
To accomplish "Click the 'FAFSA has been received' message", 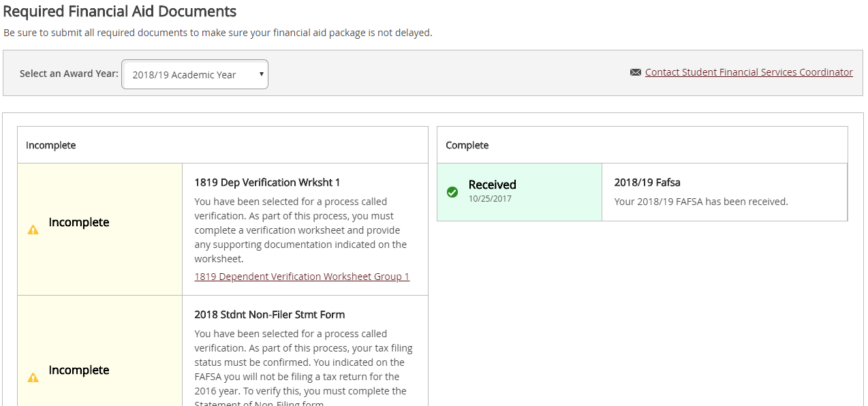I will coord(700,202).
